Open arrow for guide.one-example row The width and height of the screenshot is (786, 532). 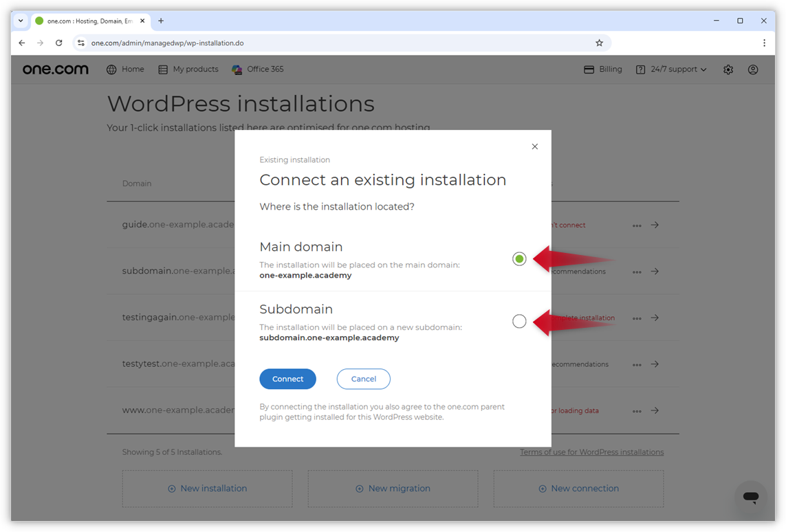point(655,225)
